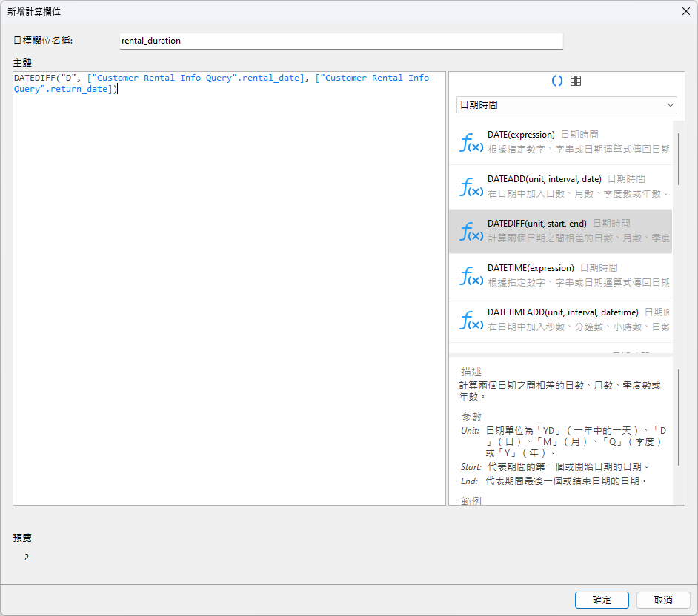Select DATEDIFF(unit, start, end) function

click(x=571, y=231)
